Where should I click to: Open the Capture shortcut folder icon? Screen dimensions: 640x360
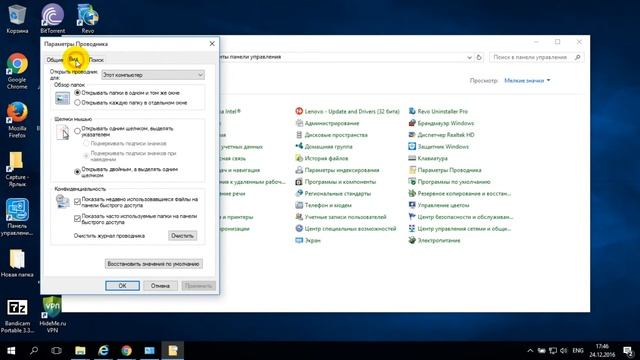(16, 168)
